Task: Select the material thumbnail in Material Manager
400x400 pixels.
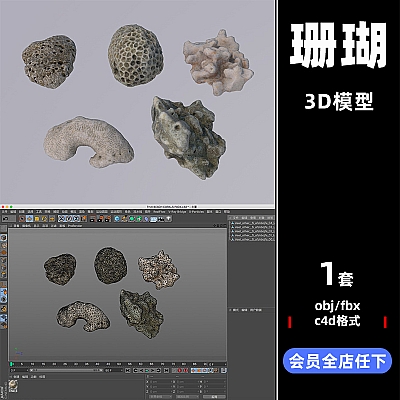Action: pos(13,385)
